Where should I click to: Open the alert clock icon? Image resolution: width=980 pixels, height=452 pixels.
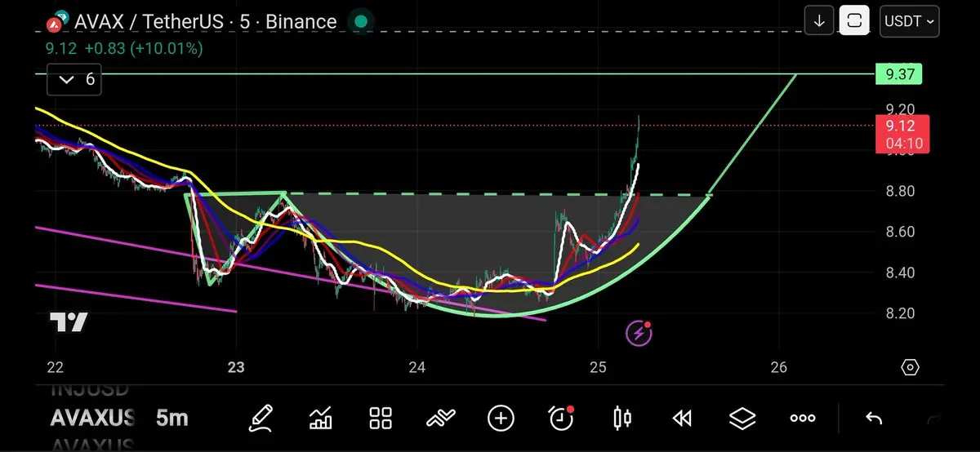(x=561, y=418)
